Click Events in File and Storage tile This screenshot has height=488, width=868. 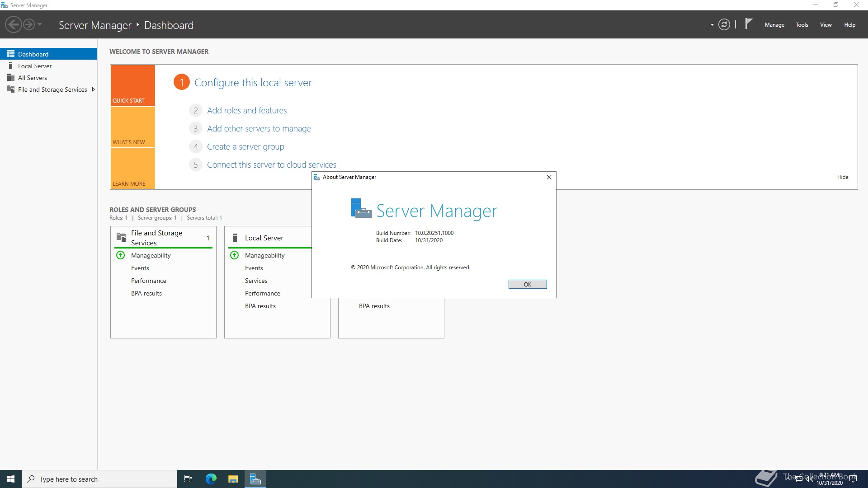(x=140, y=268)
